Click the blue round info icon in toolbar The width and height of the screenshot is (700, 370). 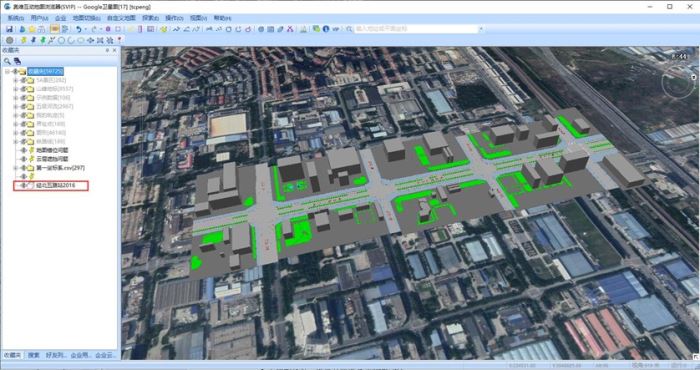(x=326, y=29)
